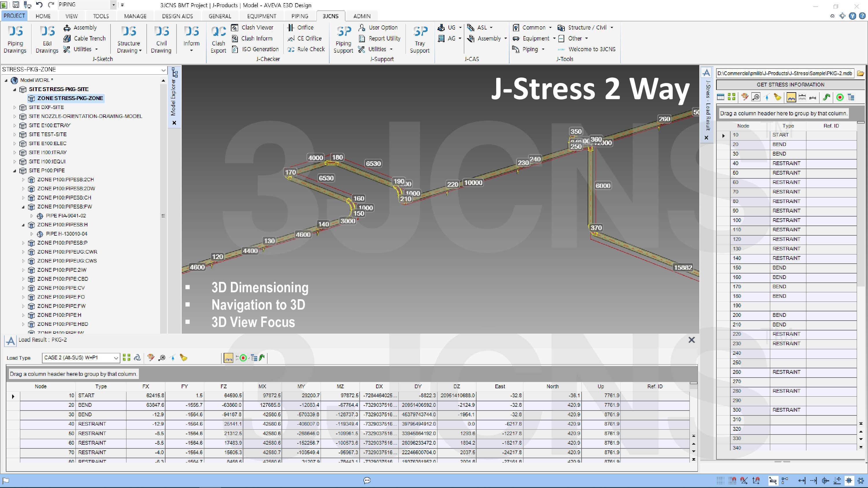Viewport: 868px width, 488px height.
Task: Click the settings gear in the status bar
Action: pos(860,480)
